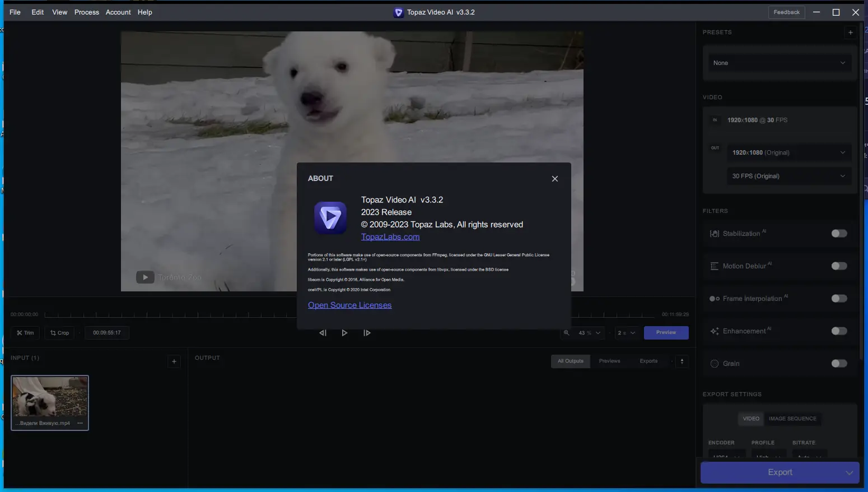Image resolution: width=868 pixels, height=492 pixels.
Task: Click the output sort arrows icon
Action: point(682,361)
